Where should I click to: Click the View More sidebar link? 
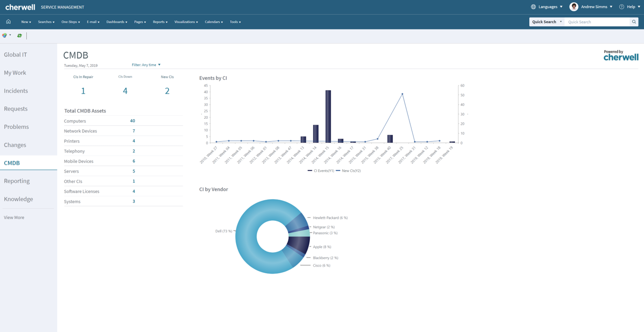point(14,218)
